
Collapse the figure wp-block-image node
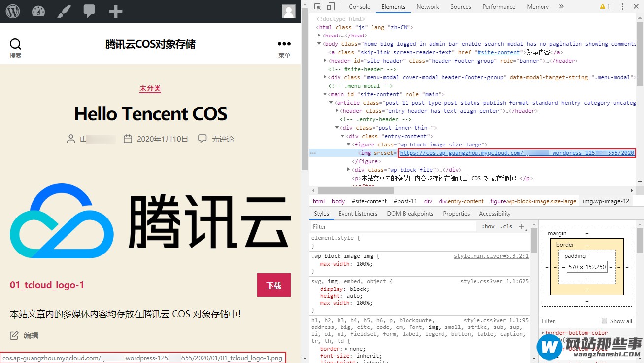[349, 145]
